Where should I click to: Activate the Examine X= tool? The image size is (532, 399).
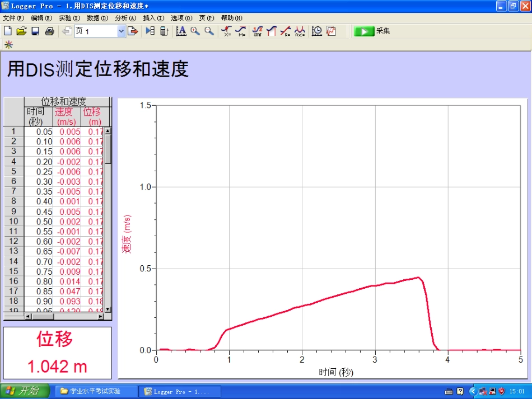point(226,31)
